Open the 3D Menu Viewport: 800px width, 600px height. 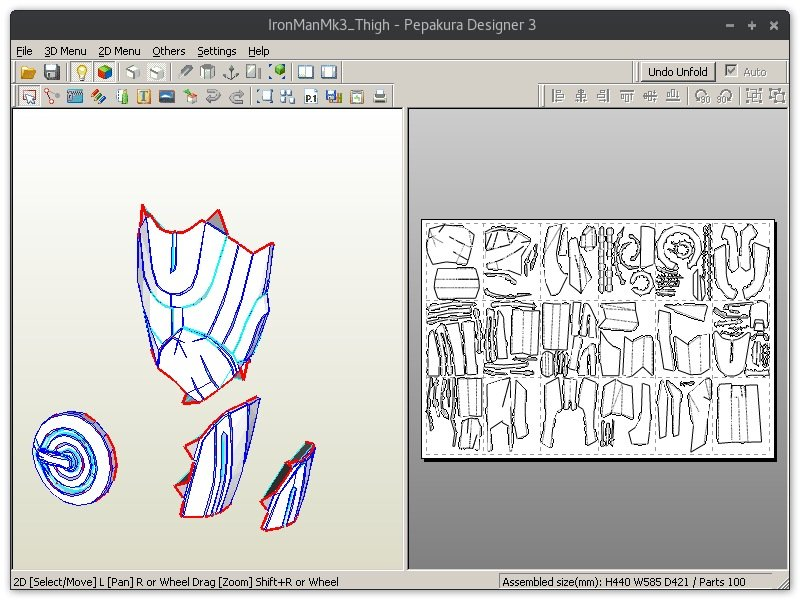tap(65, 51)
